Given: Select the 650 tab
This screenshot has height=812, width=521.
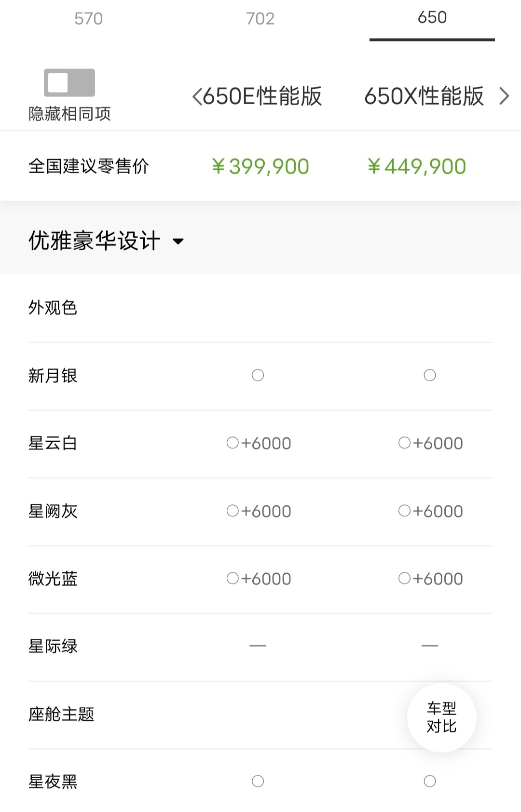Looking at the screenshot, I should [x=432, y=18].
